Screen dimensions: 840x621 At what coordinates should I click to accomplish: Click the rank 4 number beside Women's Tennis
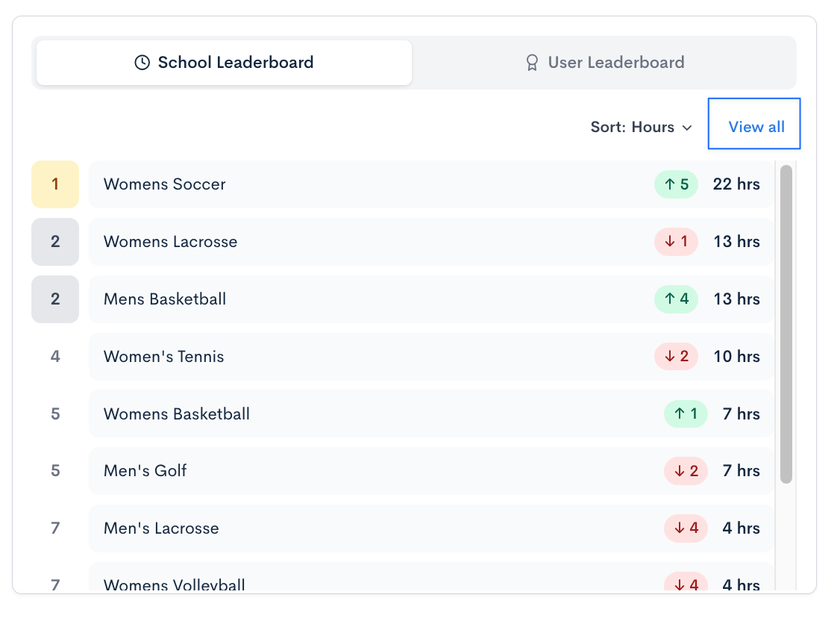[x=55, y=356]
